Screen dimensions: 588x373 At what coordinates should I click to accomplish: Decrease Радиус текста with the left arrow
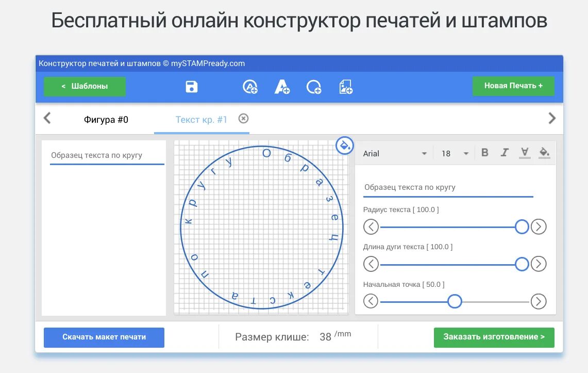point(371,227)
